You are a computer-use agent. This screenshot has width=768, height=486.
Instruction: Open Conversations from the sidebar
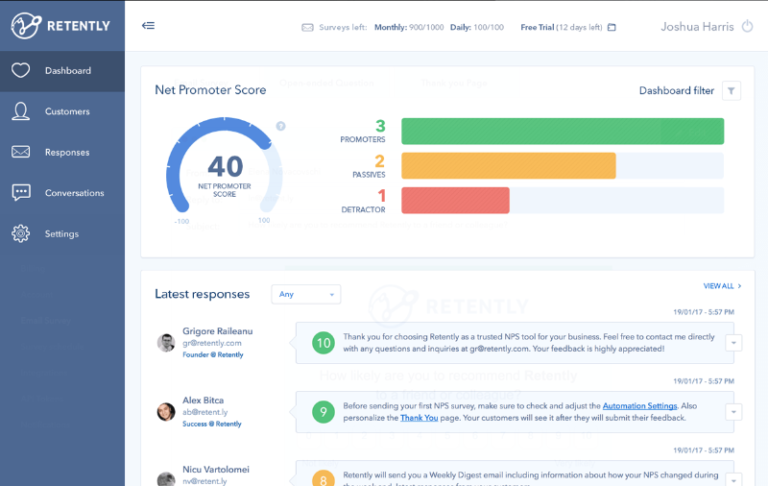point(74,193)
